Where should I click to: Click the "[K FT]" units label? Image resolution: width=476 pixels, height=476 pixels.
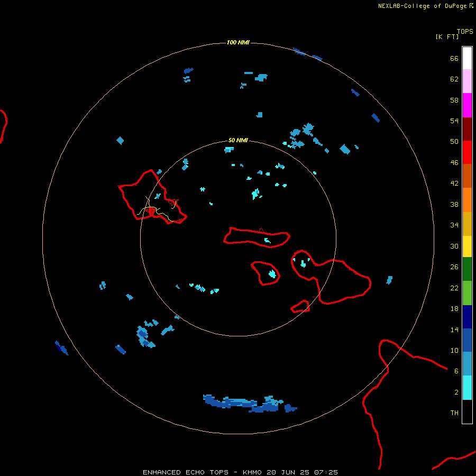(x=447, y=36)
